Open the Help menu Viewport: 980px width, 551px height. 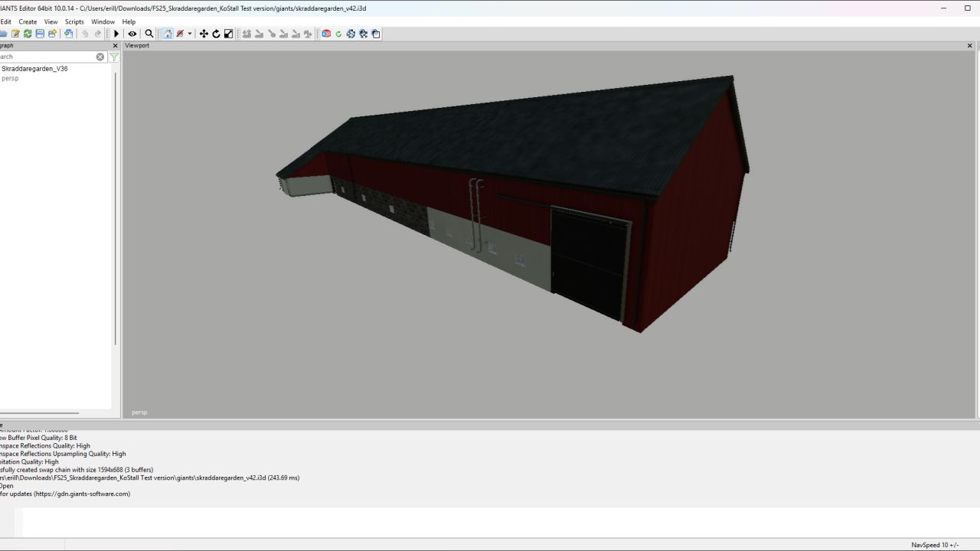(x=129, y=21)
